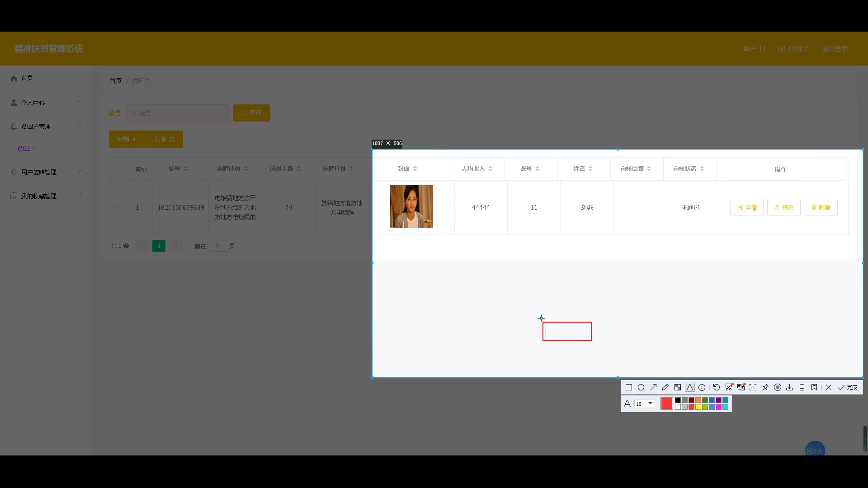This screenshot has height=488, width=868.
Task: Activate the mosaic blur tool
Action: point(677,387)
